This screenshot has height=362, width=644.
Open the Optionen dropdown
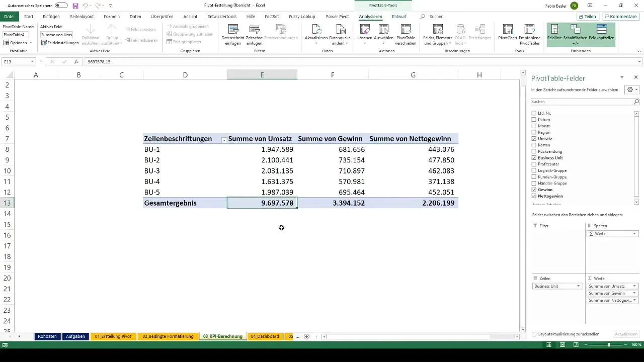(18, 43)
